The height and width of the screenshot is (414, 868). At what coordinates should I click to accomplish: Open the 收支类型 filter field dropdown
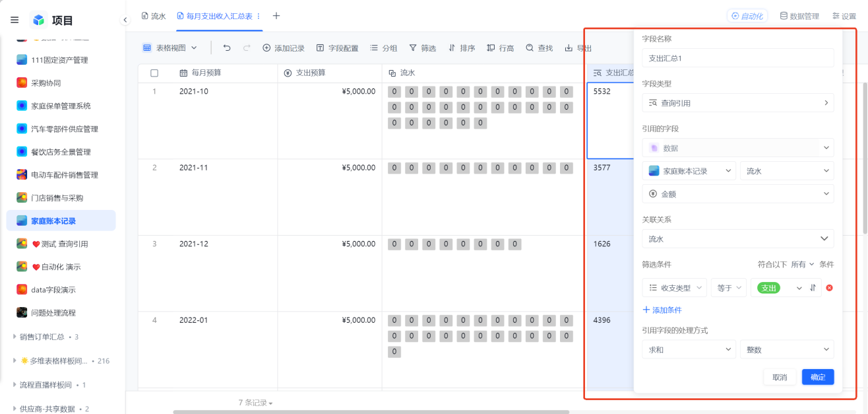(x=674, y=288)
